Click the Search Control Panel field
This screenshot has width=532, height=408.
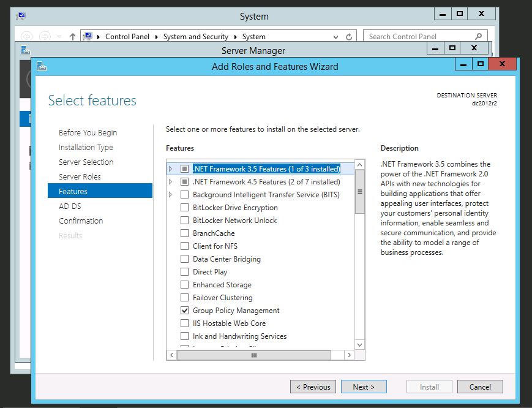(x=425, y=36)
